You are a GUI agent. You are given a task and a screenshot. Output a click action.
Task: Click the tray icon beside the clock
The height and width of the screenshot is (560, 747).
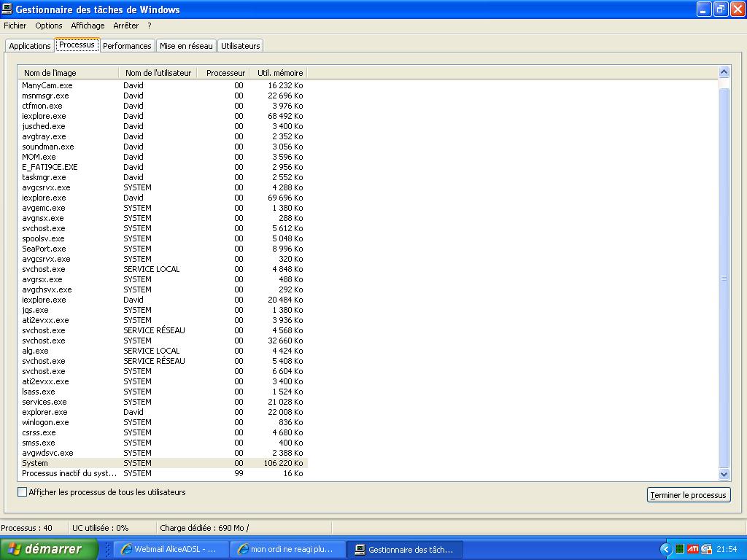706,549
